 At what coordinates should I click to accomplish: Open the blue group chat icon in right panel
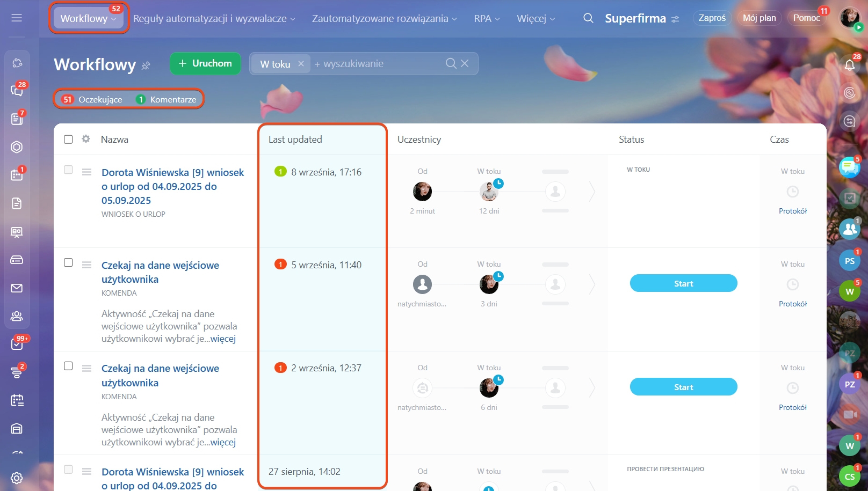pyautogui.click(x=850, y=230)
